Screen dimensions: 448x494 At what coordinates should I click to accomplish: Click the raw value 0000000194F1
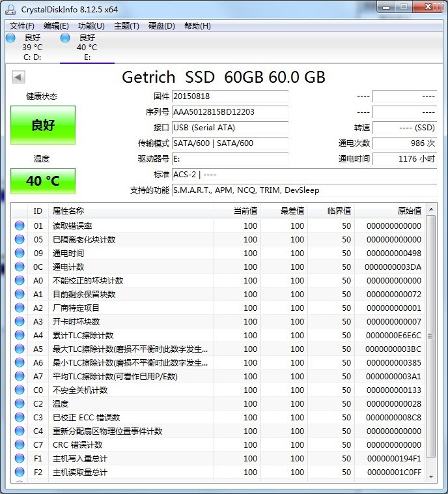coord(394,458)
